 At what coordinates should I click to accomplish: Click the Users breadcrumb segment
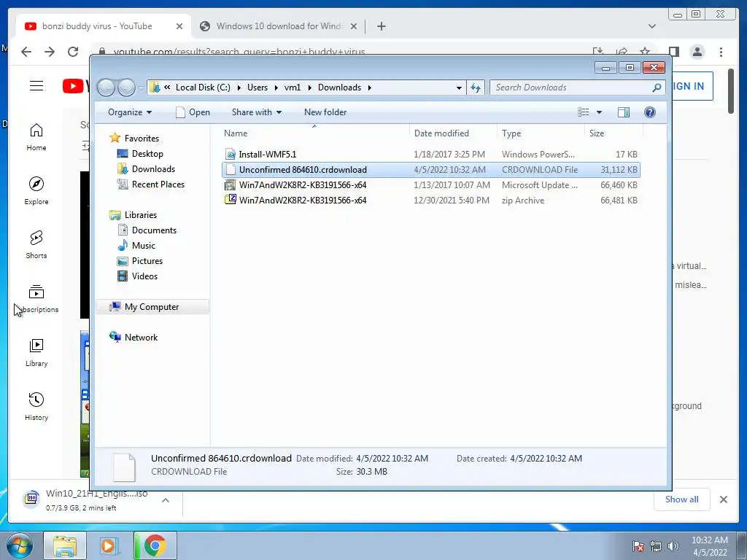pyautogui.click(x=258, y=87)
